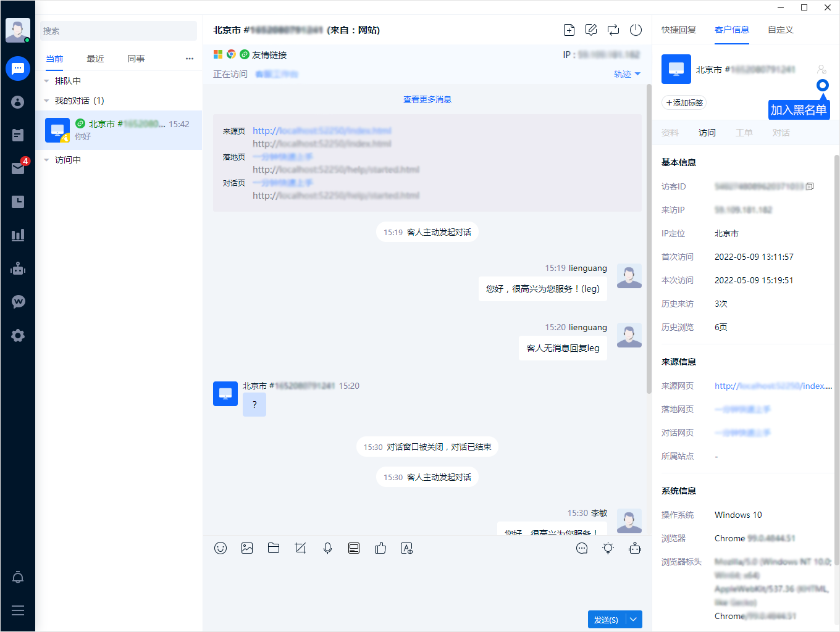Click the lightbulb suggestion icon
This screenshot has height=632, width=840.
608,548
